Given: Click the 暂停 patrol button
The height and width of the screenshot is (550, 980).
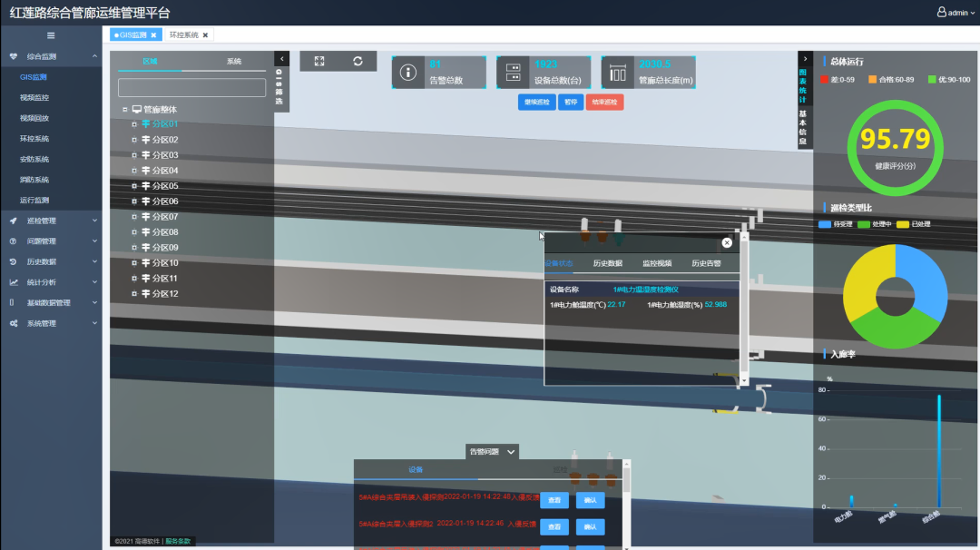Looking at the screenshot, I should [x=571, y=103].
